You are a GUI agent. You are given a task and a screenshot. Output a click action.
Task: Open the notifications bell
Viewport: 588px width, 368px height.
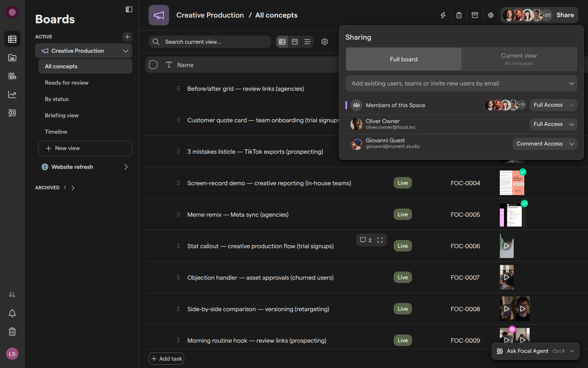click(x=12, y=313)
